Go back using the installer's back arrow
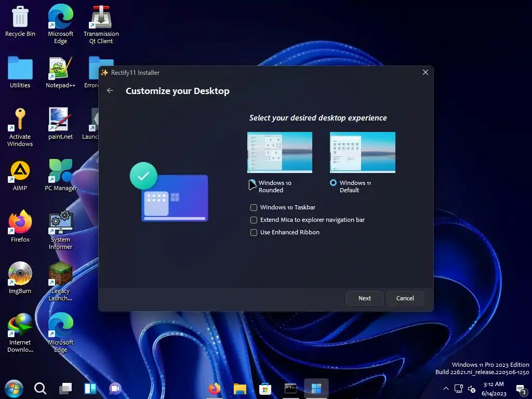Image resolution: width=532 pixels, height=399 pixels. pyautogui.click(x=110, y=90)
